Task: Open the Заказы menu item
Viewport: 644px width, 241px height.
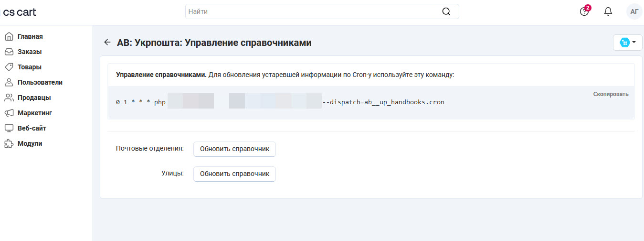Action: point(30,52)
